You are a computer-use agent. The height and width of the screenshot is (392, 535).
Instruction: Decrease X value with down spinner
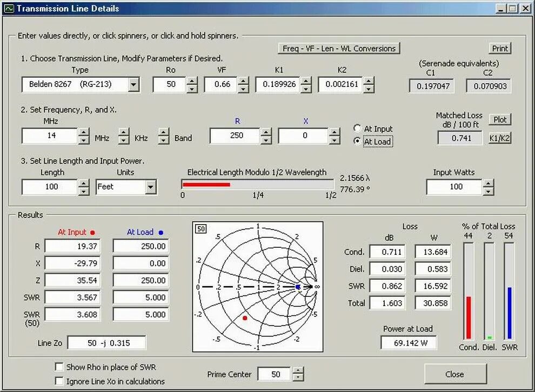coord(335,140)
